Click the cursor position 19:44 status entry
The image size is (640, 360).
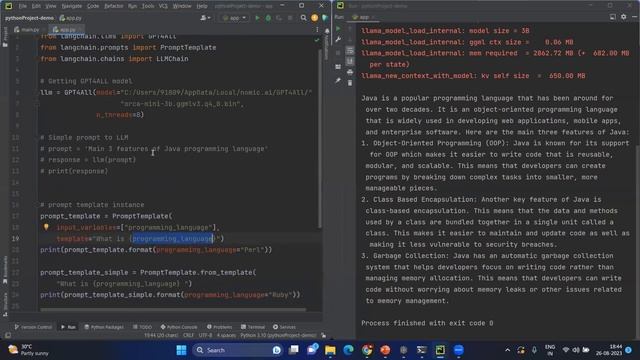[161, 336]
